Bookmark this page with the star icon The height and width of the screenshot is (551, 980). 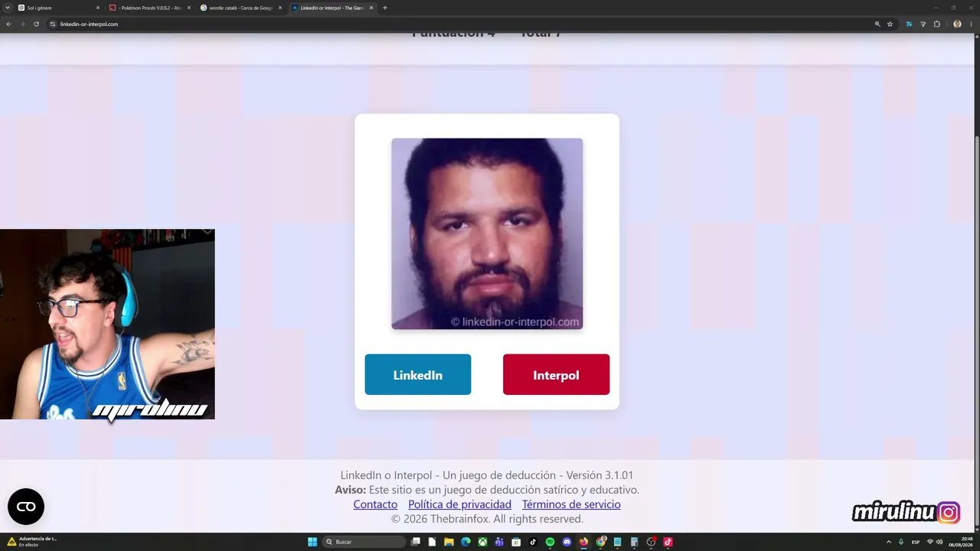pos(890,24)
